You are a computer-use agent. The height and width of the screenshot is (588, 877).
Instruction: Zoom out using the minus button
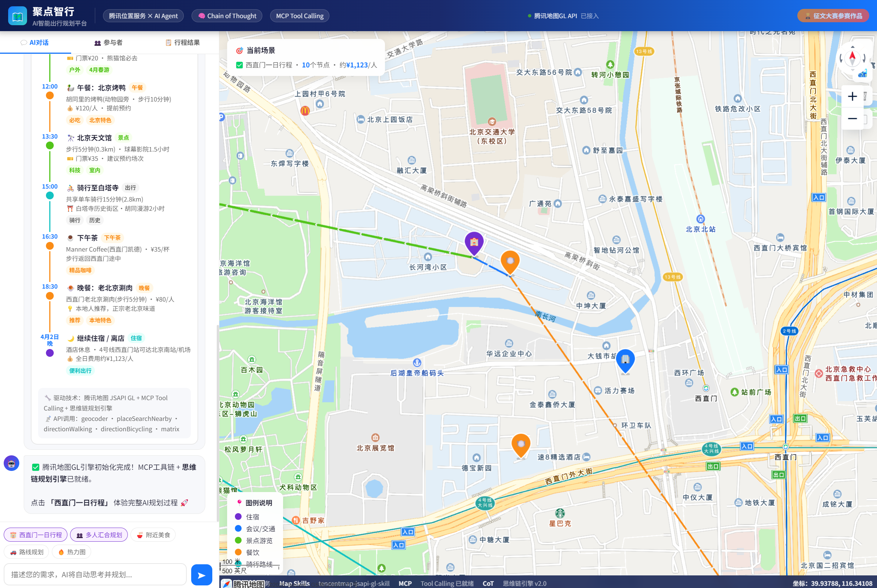pos(852,119)
